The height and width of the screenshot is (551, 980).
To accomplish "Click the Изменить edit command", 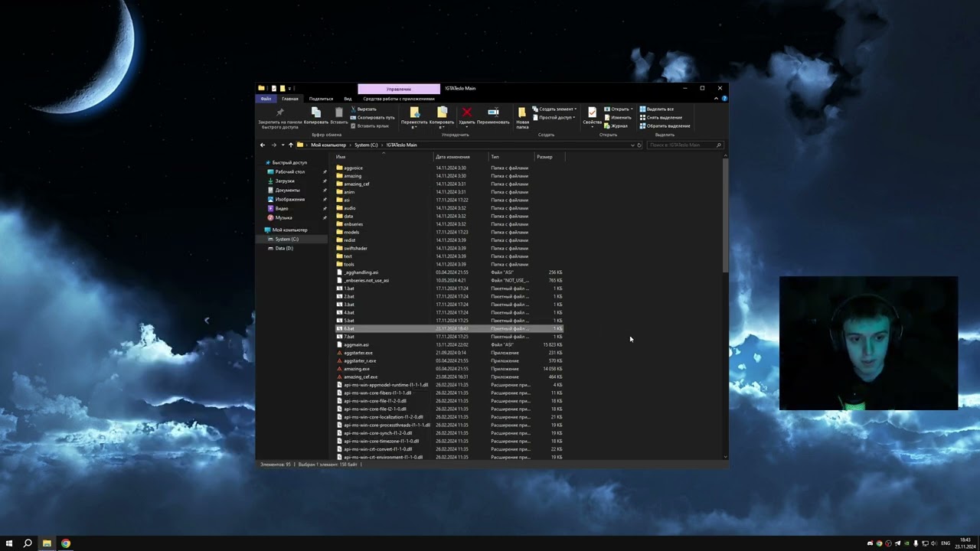I will pyautogui.click(x=618, y=117).
